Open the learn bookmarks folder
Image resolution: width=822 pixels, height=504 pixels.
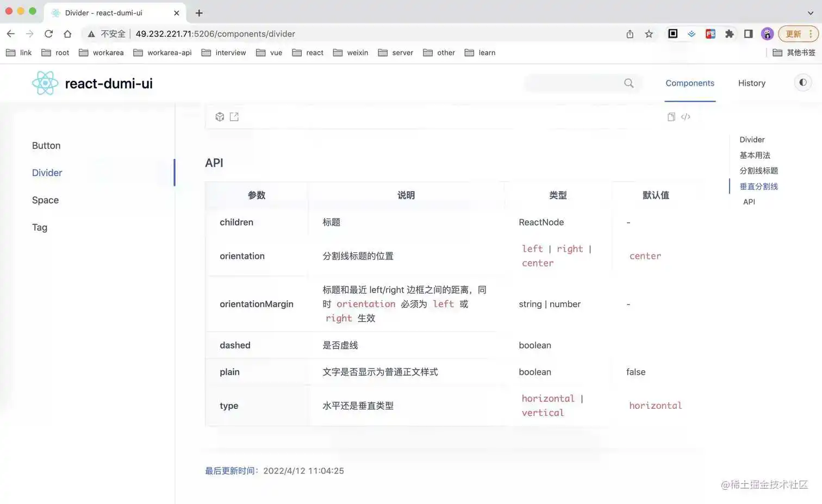point(480,53)
